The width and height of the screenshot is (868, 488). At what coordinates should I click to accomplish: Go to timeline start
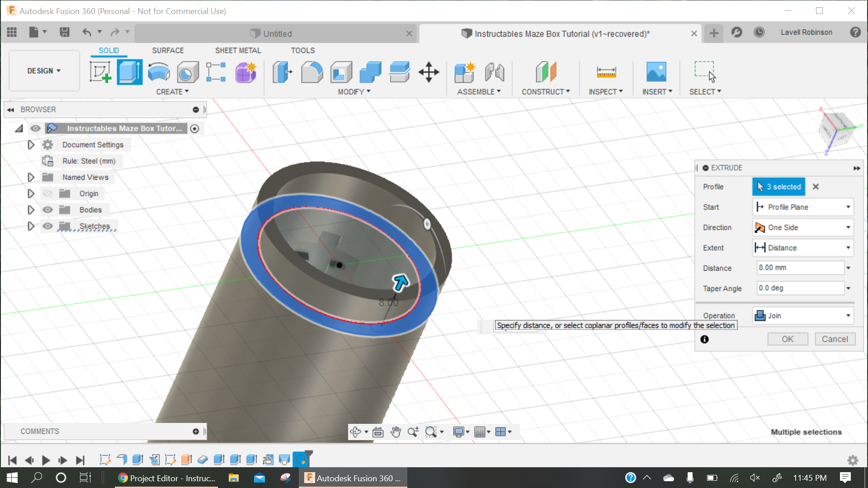12,460
